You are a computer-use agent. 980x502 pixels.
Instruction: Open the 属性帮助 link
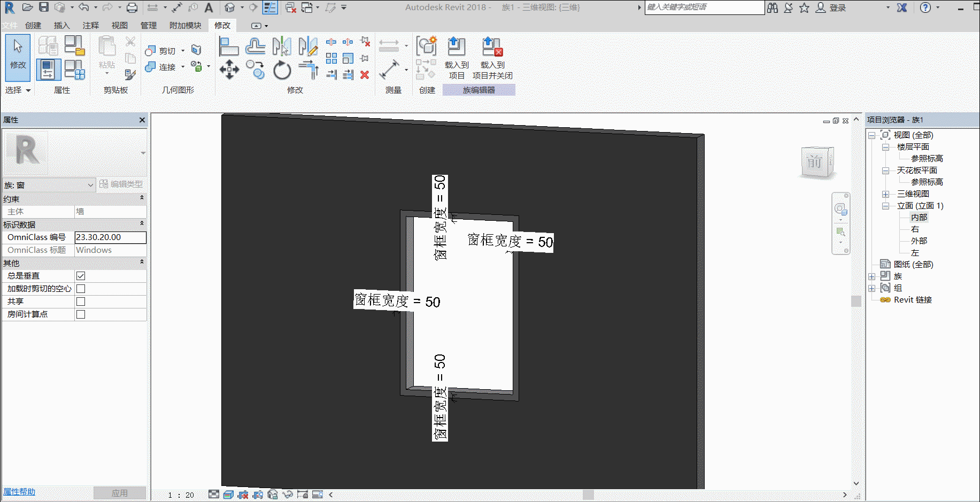[19, 492]
